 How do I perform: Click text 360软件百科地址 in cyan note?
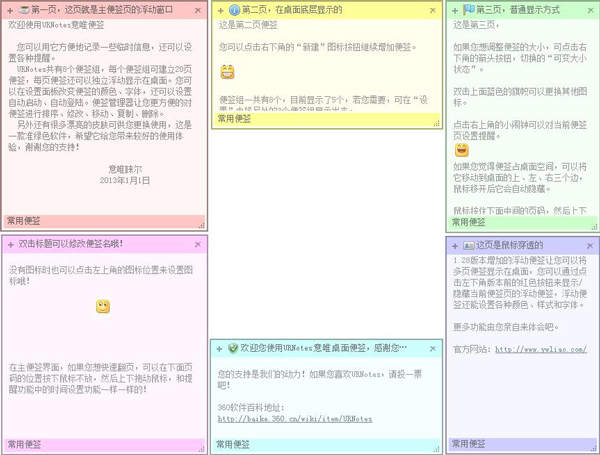[x=251, y=408]
